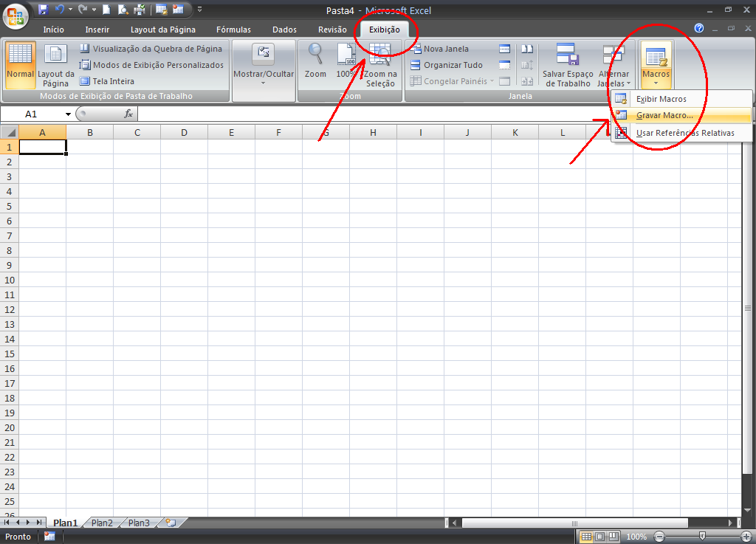Expand the Alternar Janelas dropdown
The width and height of the screenshot is (756, 544).
coord(614,66)
